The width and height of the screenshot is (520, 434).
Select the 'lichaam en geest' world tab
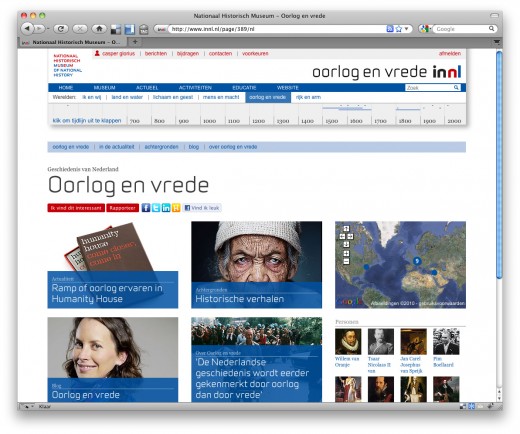coord(173,97)
